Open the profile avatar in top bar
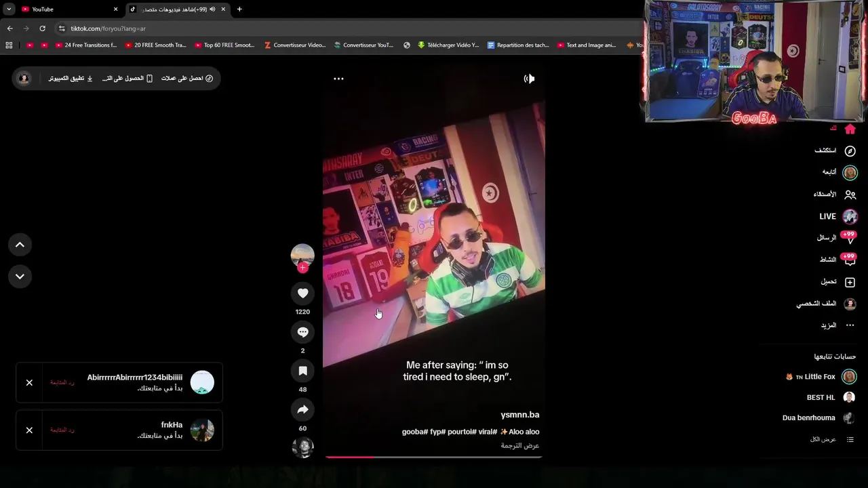868x488 pixels. click(x=24, y=79)
